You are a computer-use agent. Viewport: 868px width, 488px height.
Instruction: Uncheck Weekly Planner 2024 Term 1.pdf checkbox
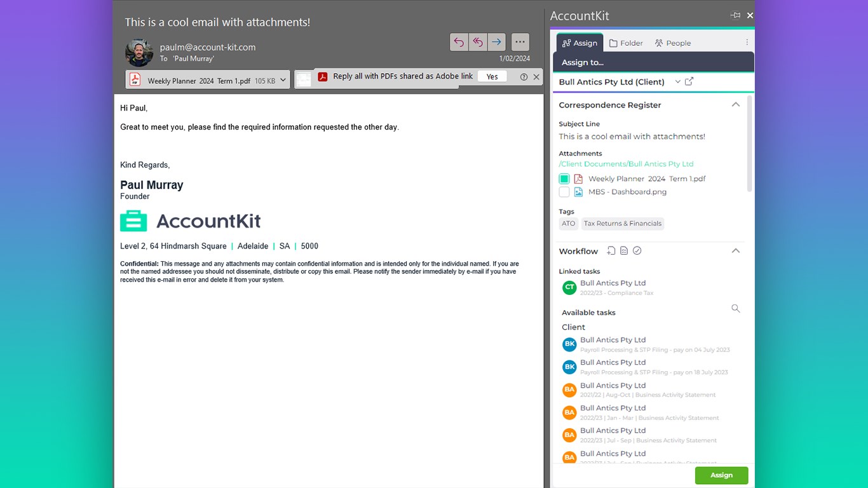(564, 179)
